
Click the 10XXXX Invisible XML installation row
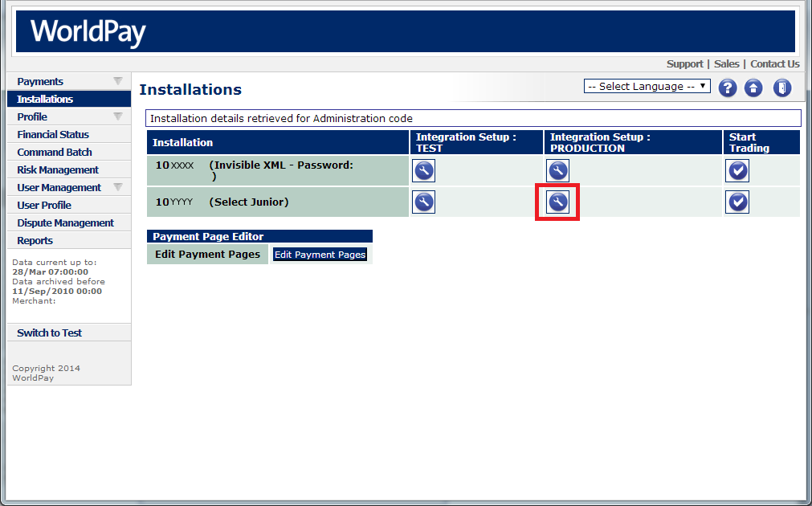coord(278,170)
